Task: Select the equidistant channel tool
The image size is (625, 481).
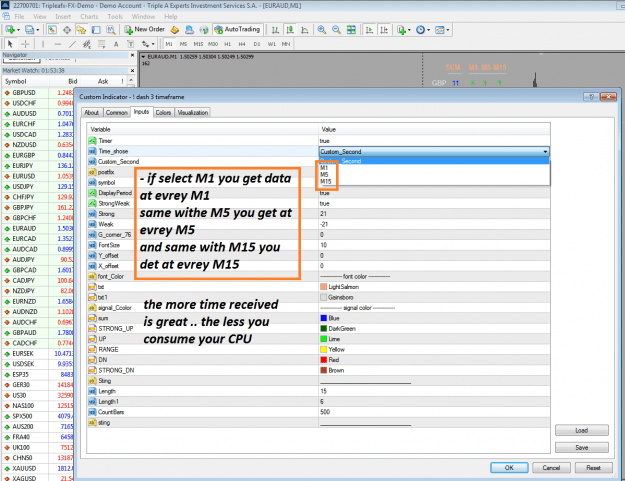Action: 87,44
